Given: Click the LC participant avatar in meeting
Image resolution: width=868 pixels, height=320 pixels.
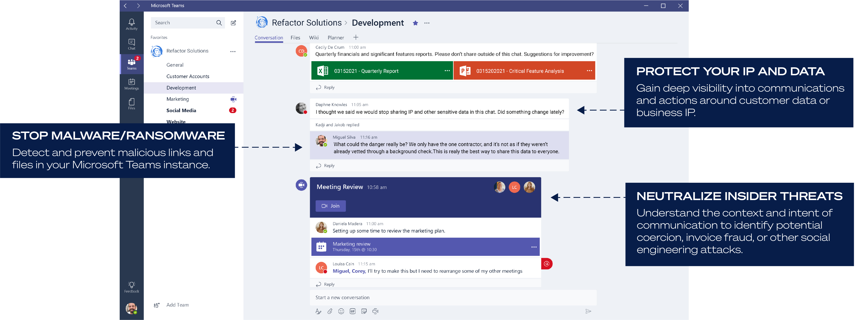Looking at the screenshot, I should (514, 187).
